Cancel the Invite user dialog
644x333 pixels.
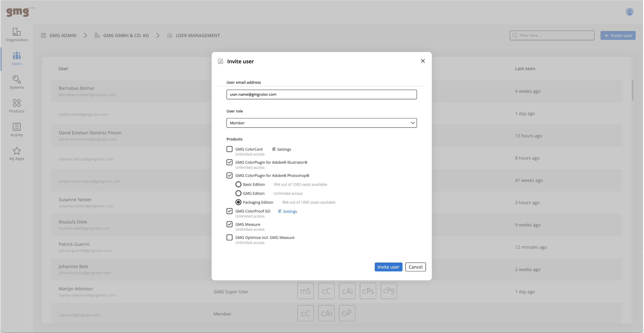pos(416,267)
